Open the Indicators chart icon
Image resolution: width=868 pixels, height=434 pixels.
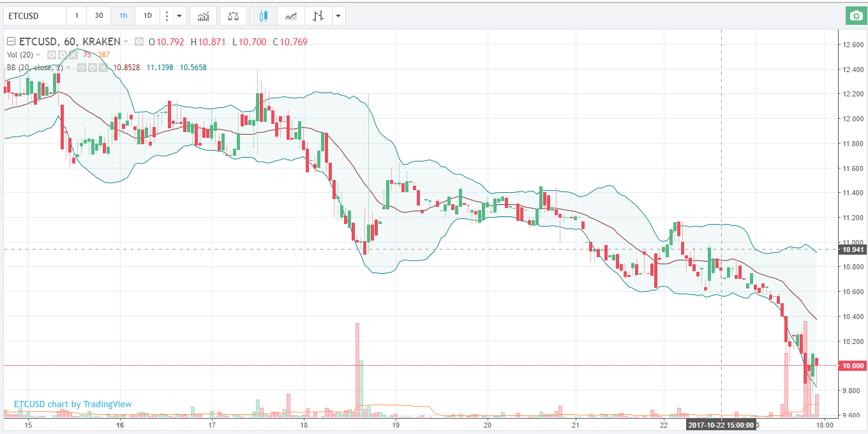(203, 16)
